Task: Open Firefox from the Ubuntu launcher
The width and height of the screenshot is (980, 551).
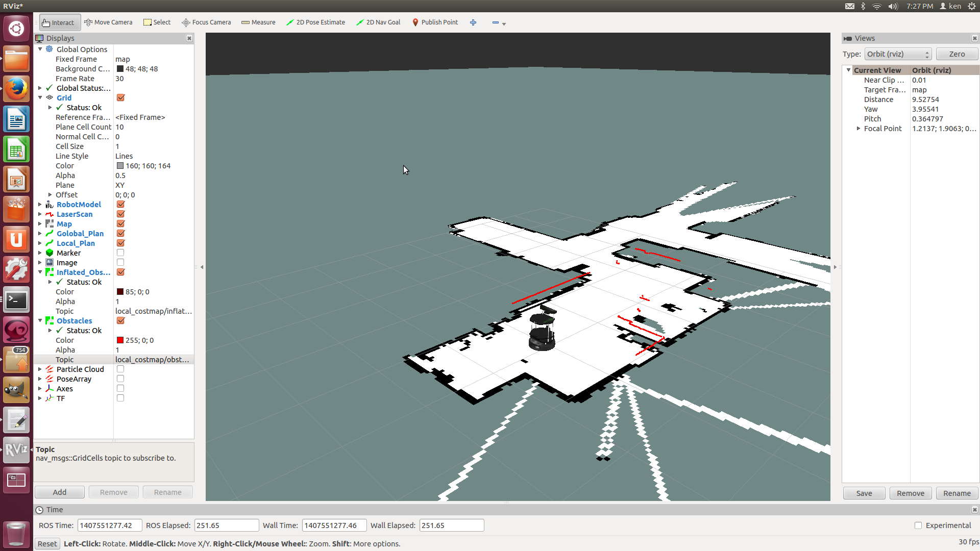Action: [x=16, y=89]
